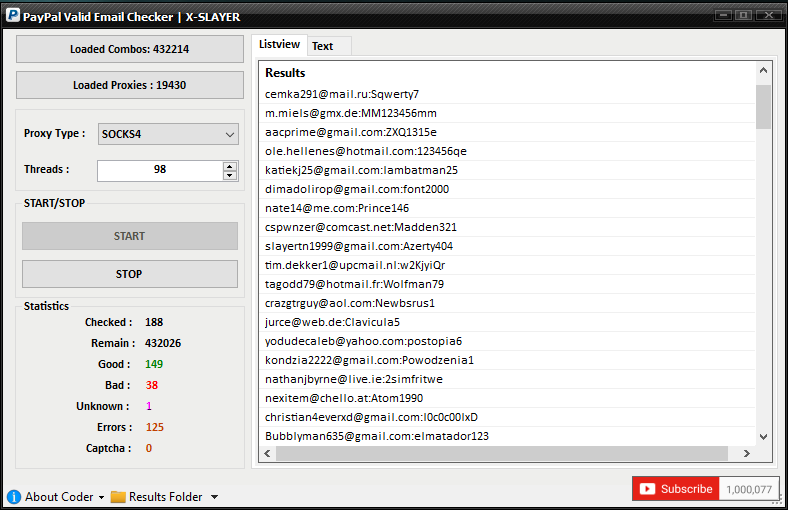Expand the Results Folder dropdown arrow
788x510 pixels.
215,497
